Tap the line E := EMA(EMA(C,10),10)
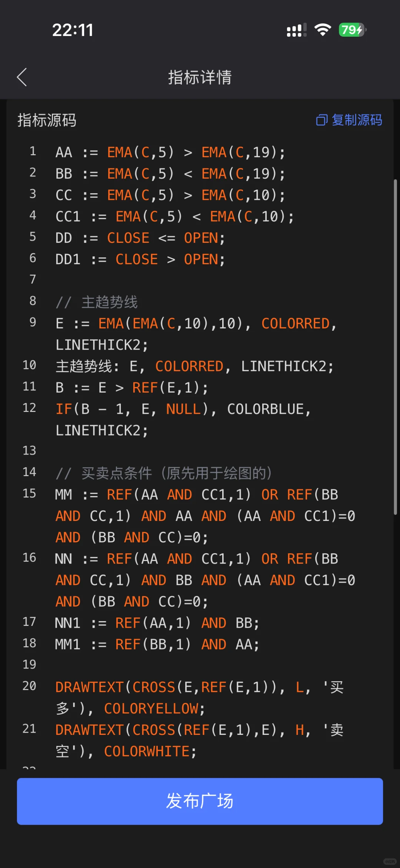Image resolution: width=400 pixels, height=868 pixels. 196,334
